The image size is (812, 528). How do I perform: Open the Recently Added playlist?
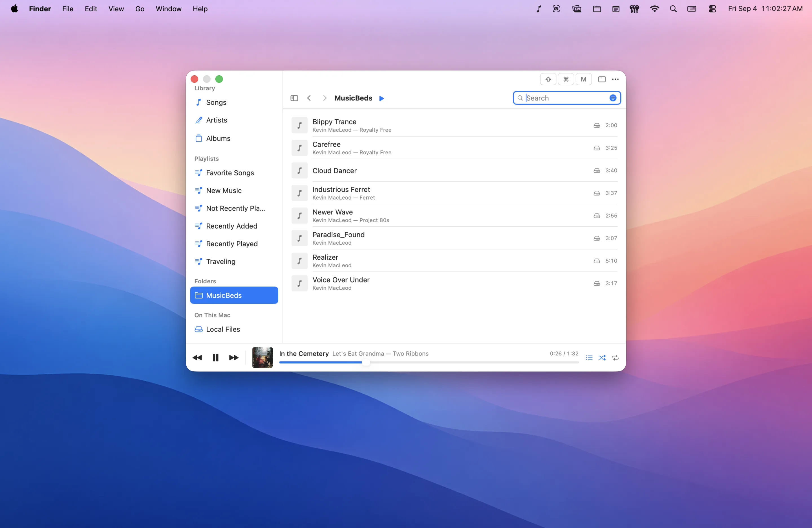(x=234, y=226)
